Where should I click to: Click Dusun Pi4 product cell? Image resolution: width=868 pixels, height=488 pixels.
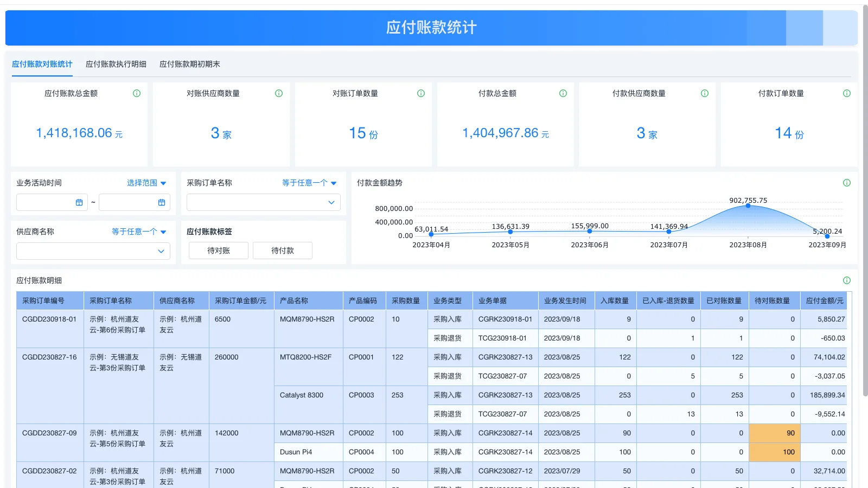[309, 452]
